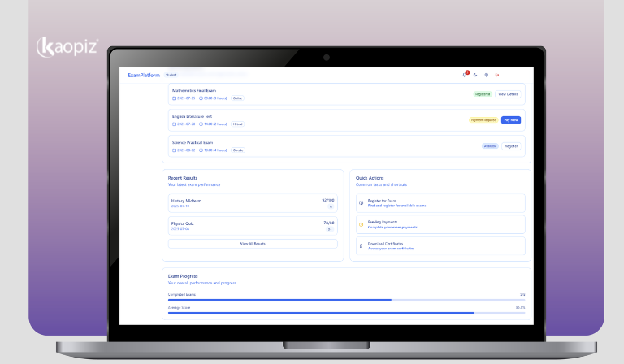Click the Online tag on Mathematics exam
Viewport: 624px width, 364px height.
pos(237,98)
